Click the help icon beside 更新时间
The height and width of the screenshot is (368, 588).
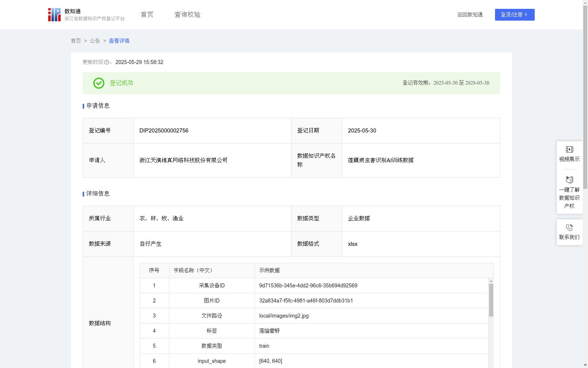point(107,63)
